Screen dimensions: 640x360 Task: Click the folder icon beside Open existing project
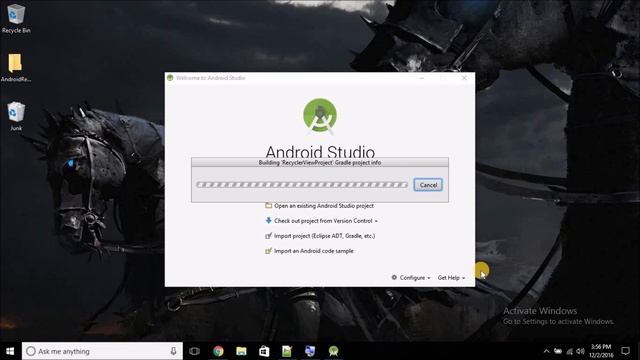269,205
